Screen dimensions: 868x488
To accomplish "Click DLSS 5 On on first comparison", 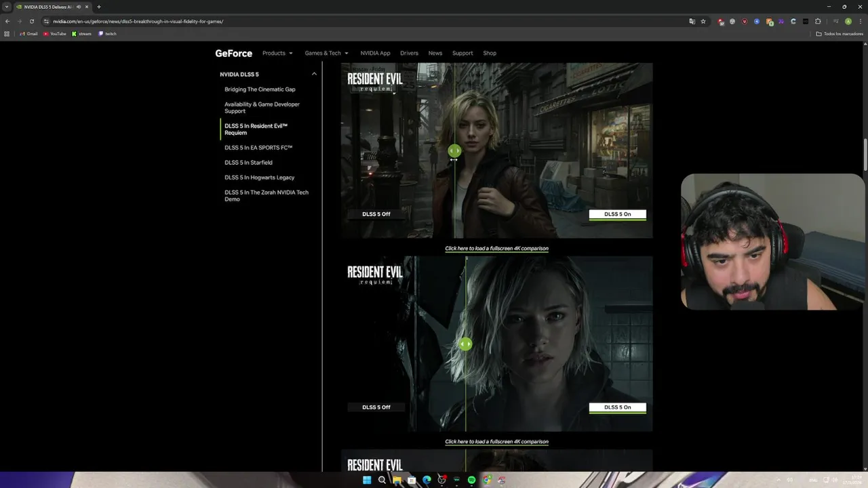I will [618, 214].
